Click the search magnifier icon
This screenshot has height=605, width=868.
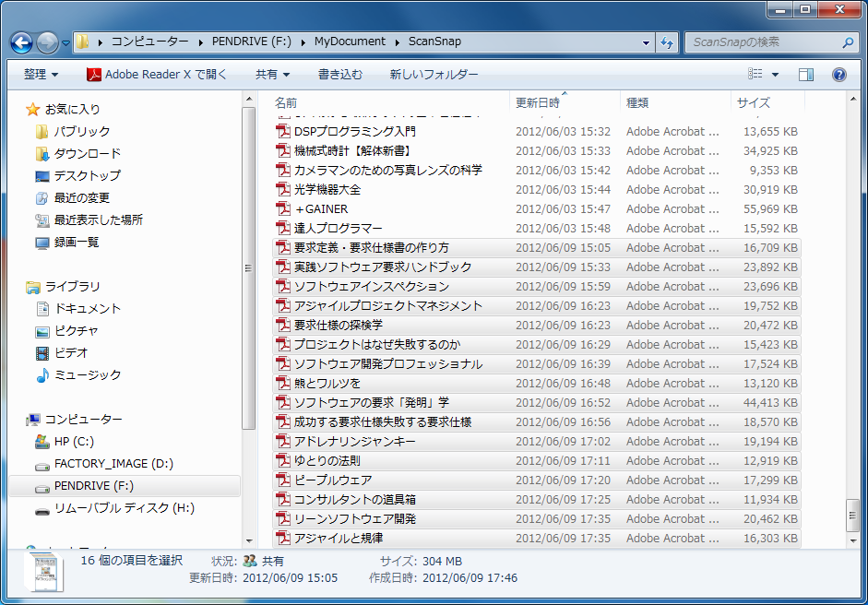point(848,42)
